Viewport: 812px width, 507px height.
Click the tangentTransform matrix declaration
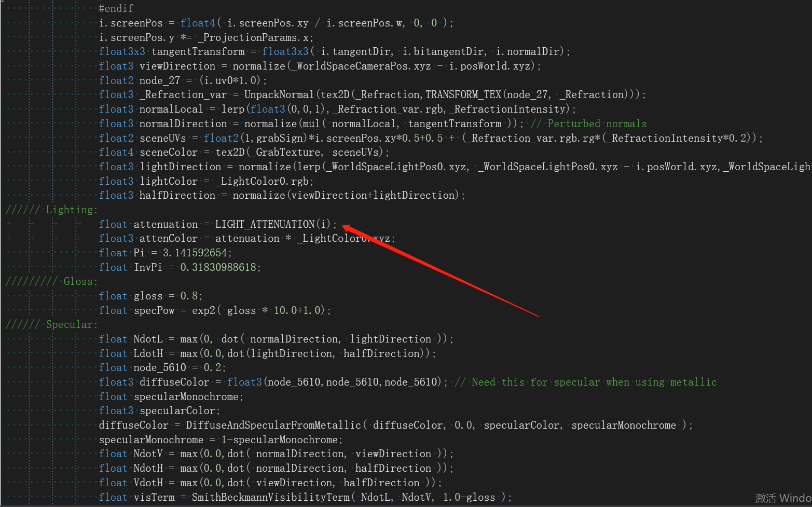(x=198, y=51)
